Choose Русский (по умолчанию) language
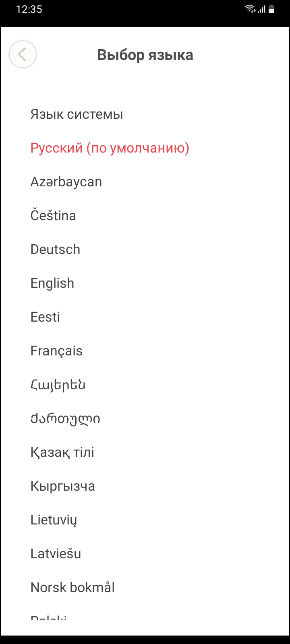Viewport: 290px width, 644px height. [x=110, y=148]
